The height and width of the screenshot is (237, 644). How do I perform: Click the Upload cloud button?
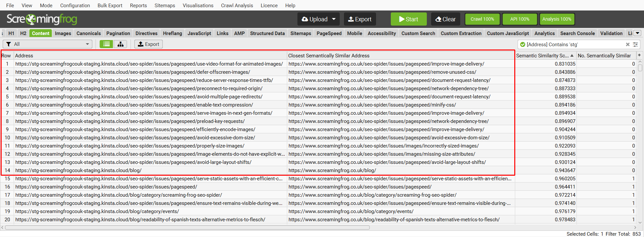pos(314,19)
